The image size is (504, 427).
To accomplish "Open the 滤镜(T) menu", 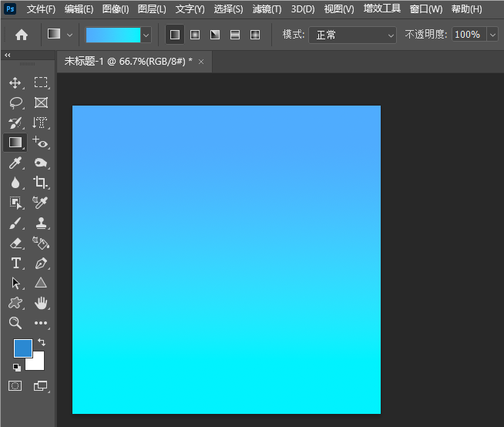I will click(x=267, y=9).
